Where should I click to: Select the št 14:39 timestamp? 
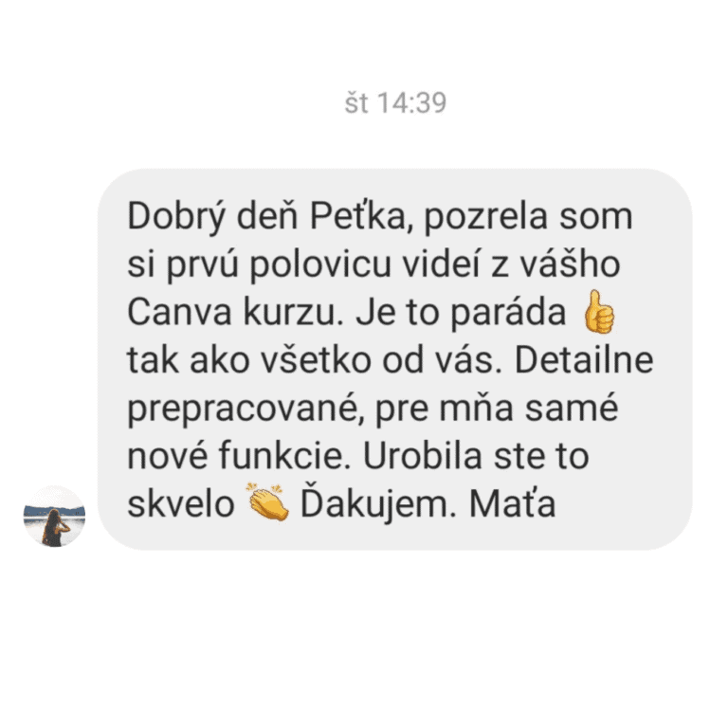click(395, 102)
